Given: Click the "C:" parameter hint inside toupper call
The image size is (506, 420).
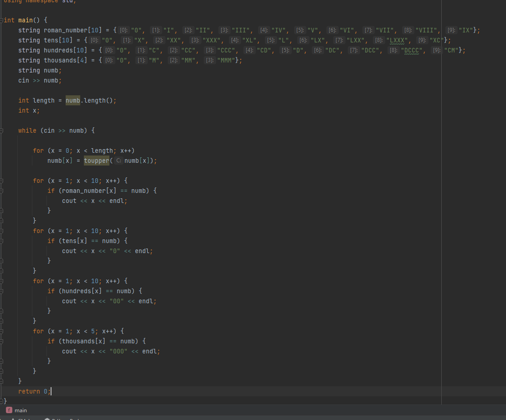Looking at the screenshot, I should pos(118,161).
